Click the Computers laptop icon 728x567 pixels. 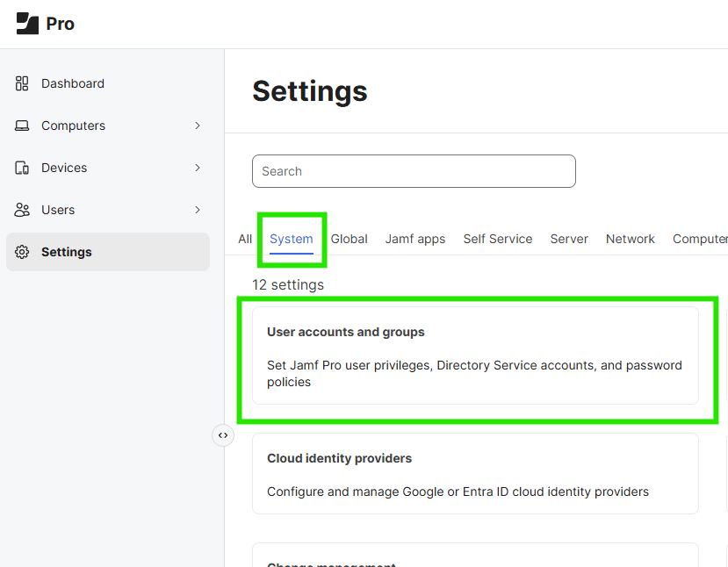point(22,126)
